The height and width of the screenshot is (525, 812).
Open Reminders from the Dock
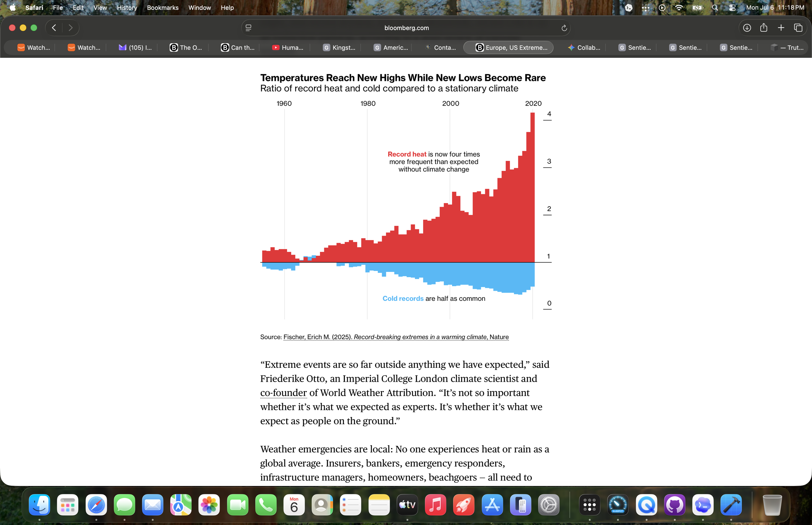pos(351,505)
